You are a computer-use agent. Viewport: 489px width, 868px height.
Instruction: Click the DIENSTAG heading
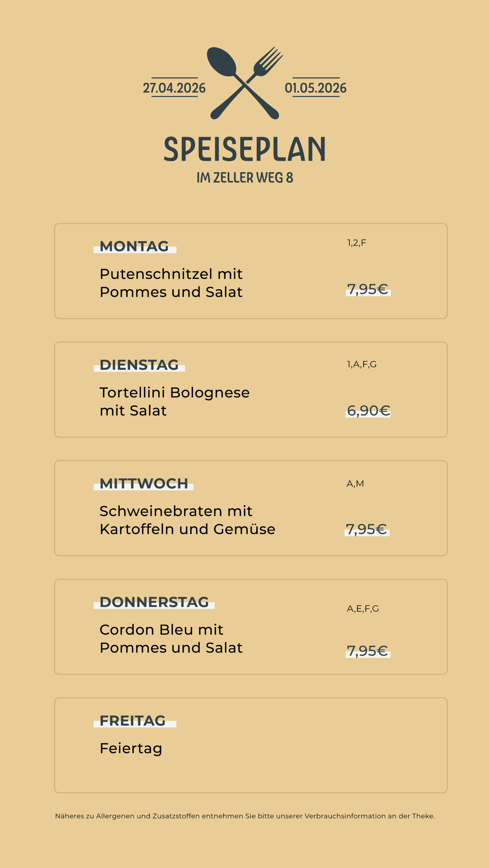click(139, 365)
